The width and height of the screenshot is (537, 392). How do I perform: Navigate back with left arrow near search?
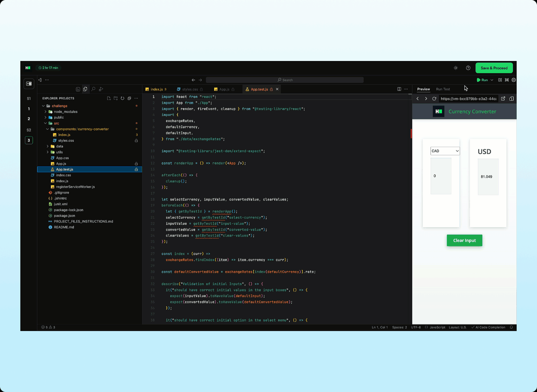[x=193, y=80]
